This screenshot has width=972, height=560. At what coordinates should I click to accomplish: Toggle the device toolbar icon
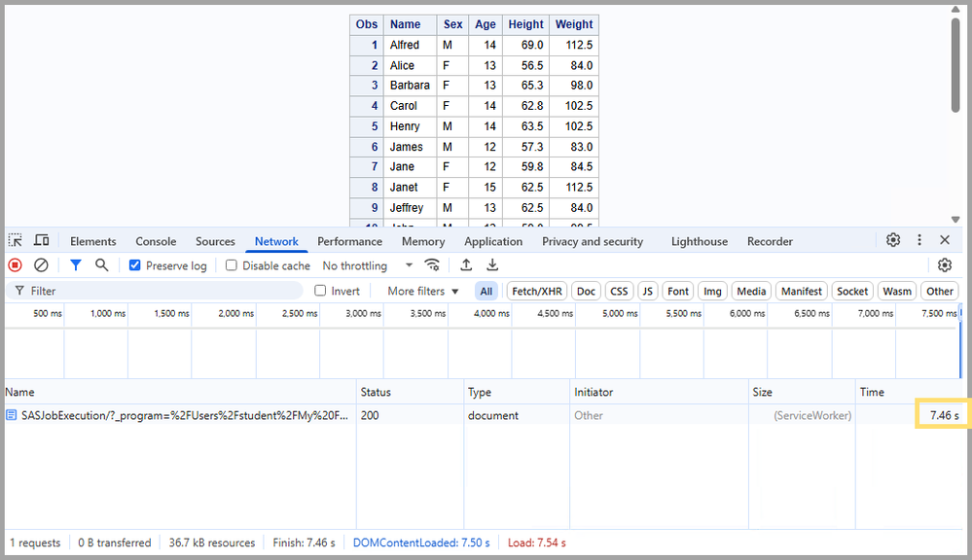click(x=42, y=241)
